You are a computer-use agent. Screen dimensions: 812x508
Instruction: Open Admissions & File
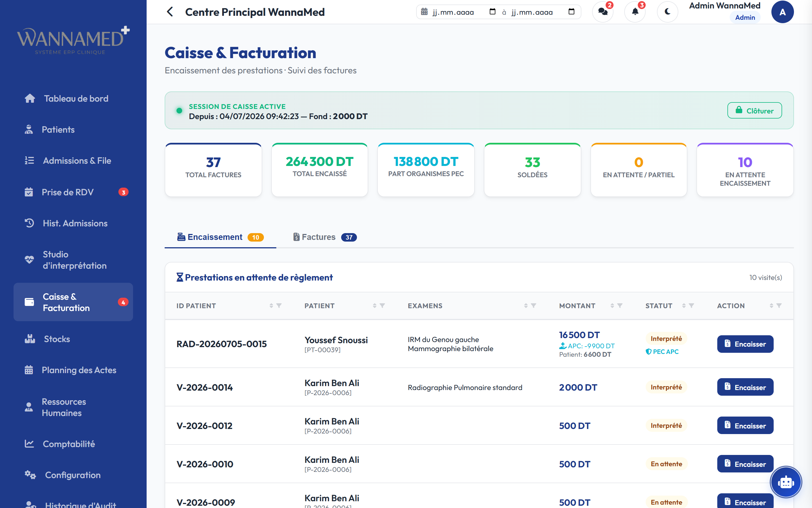coord(73,161)
